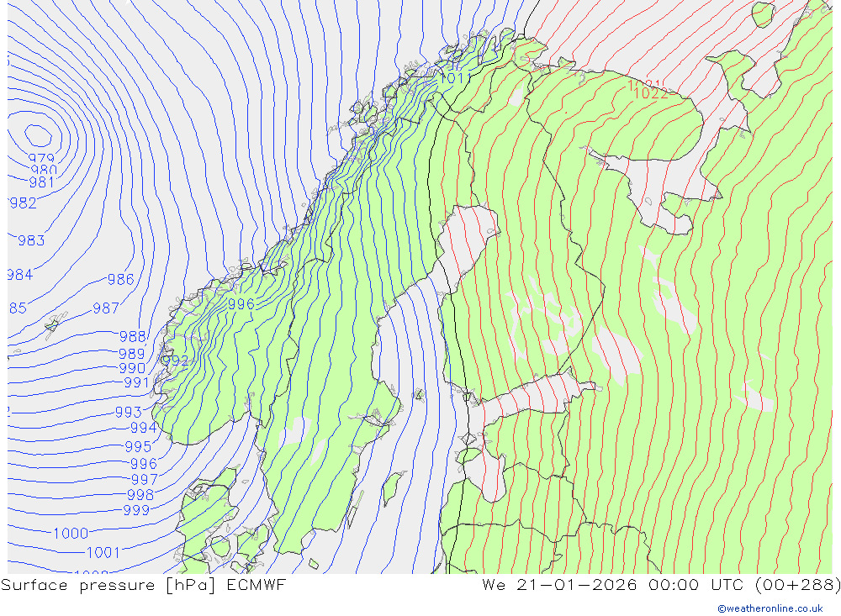The height and width of the screenshot is (616, 841).
Task: Select the 990 isobar label
Action: [132, 368]
